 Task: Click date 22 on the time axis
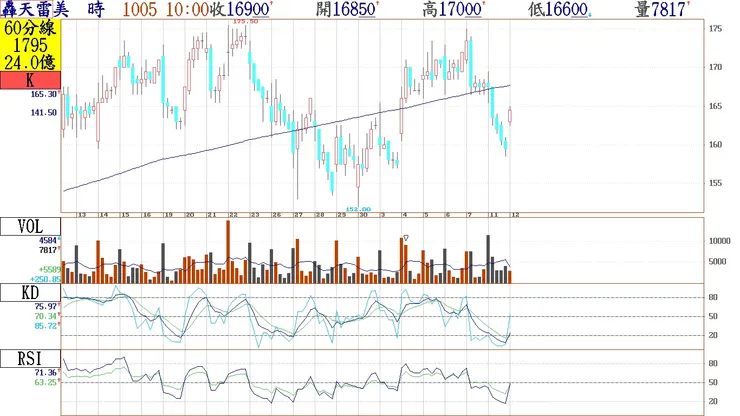233,215
